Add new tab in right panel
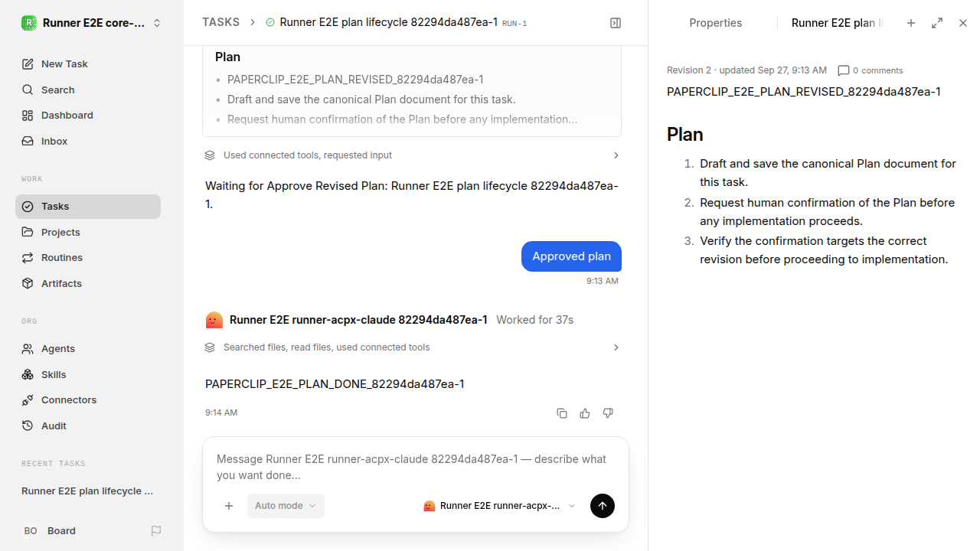 (911, 23)
